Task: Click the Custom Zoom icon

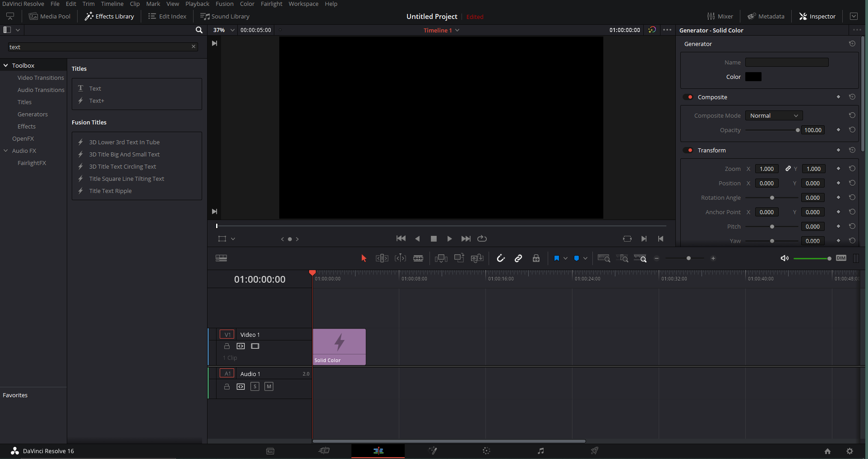Action: point(640,258)
